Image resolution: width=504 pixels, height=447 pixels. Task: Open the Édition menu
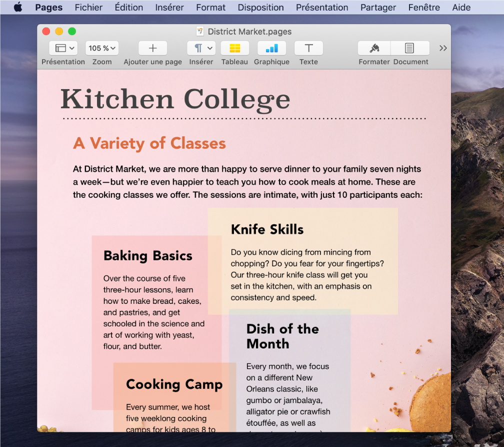point(129,7)
